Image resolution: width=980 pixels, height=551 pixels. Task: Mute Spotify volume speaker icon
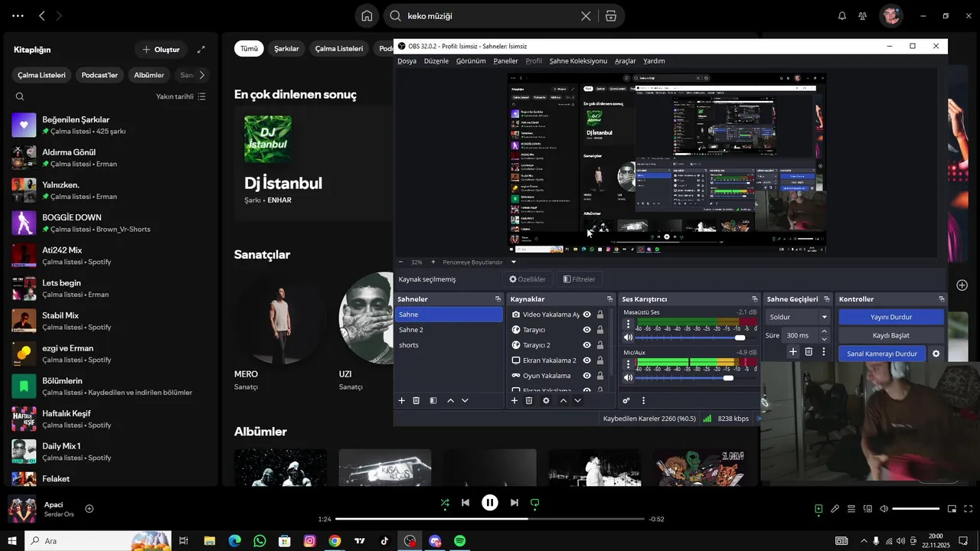[884, 509]
